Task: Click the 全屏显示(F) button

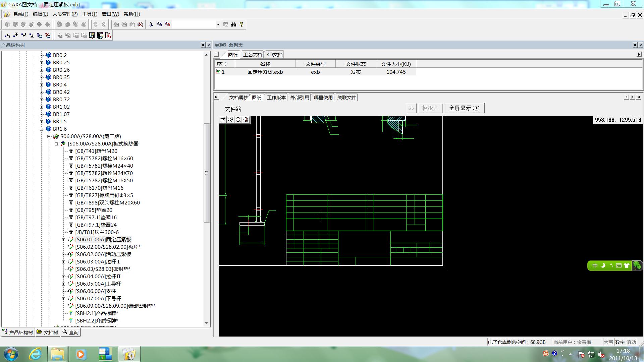Action: coord(464,108)
